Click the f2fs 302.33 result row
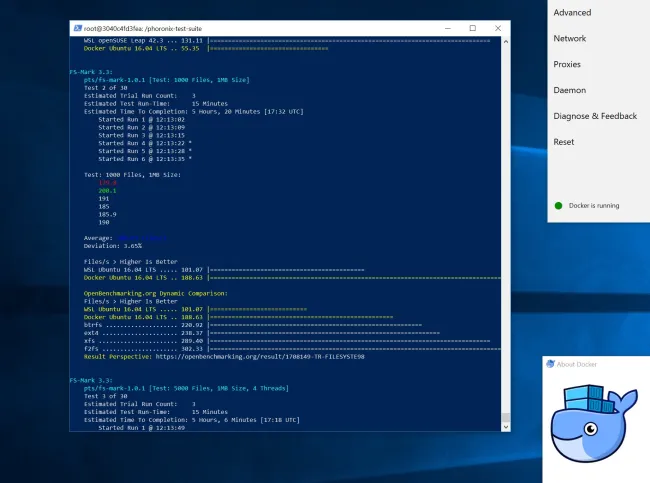This screenshot has width=650, height=483. tap(292, 349)
